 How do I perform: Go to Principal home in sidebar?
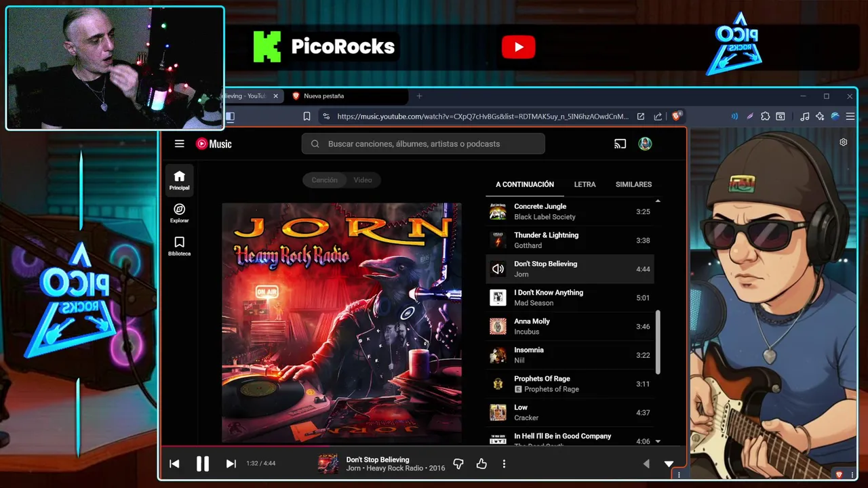[x=179, y=180]
